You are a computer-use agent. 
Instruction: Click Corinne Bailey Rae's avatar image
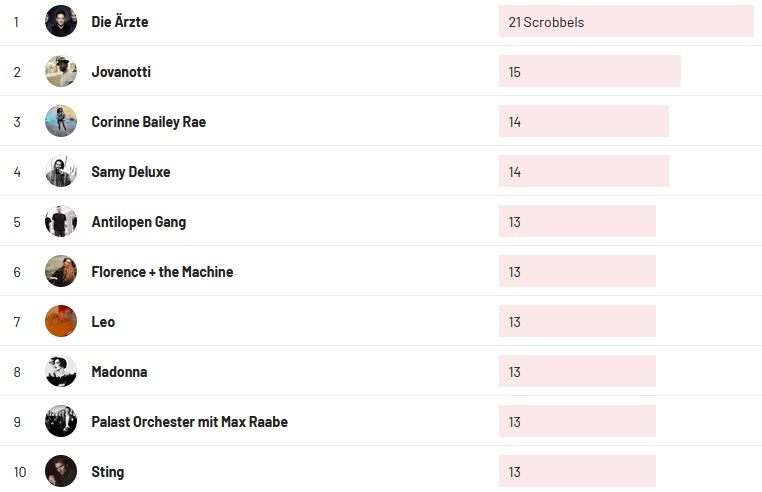click(x=61, y=121)
